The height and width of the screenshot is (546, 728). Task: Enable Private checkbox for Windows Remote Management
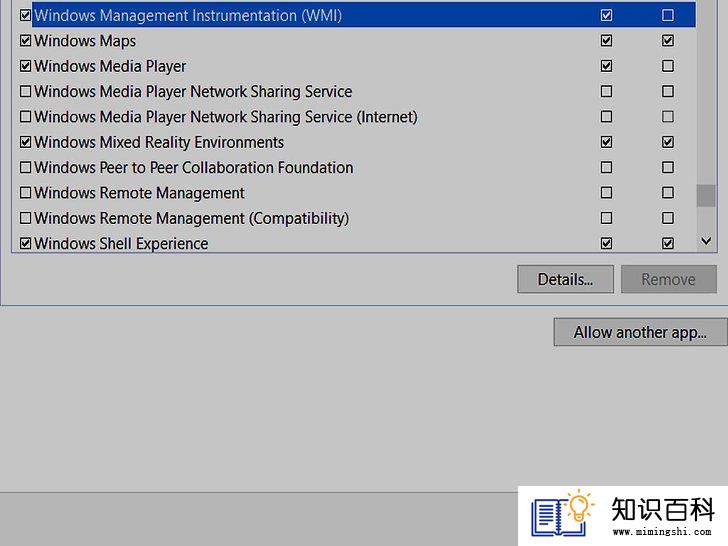pyautogui.click(x=606, y=193)
